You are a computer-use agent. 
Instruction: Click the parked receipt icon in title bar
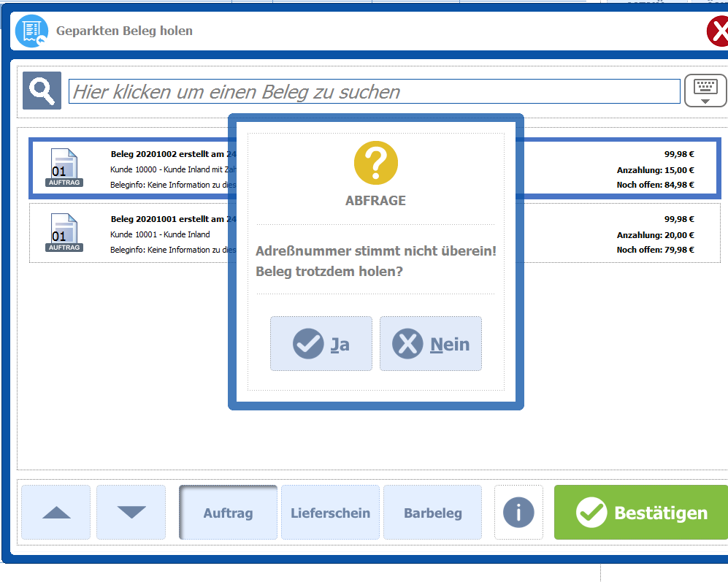tap(31, 31)
